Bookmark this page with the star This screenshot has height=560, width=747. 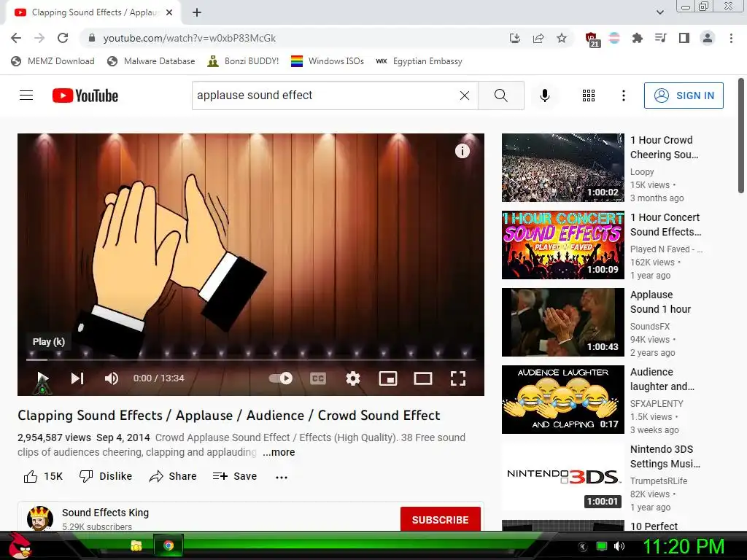click(x=562, y=38)
